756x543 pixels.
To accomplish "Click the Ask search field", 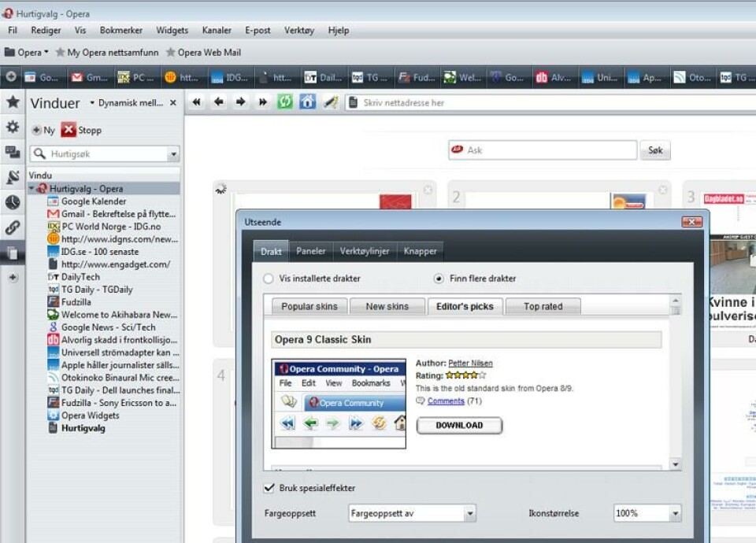I will (543, 150).
